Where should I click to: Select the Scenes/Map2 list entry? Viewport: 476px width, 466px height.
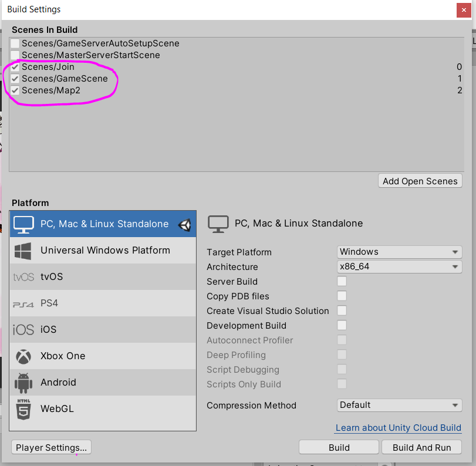click(51, 90)
